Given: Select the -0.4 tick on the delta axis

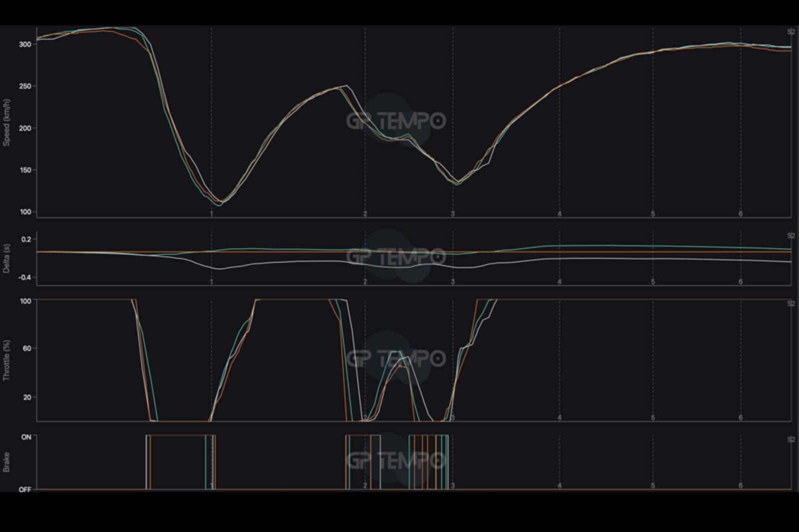Looking at the screenshot, I should (x=25, y=277).
